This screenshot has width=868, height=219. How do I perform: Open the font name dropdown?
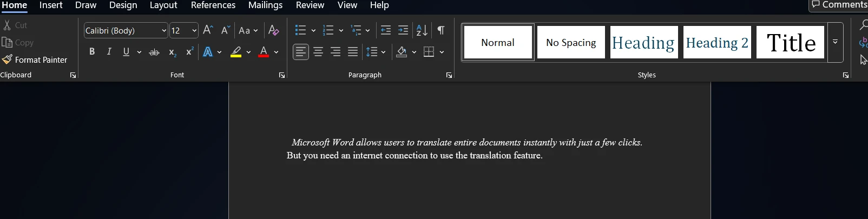(164, 31)
